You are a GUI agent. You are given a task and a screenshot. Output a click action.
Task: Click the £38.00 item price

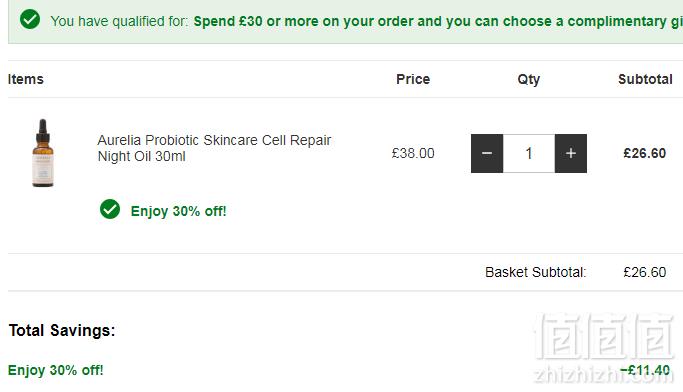coord(413,153)
